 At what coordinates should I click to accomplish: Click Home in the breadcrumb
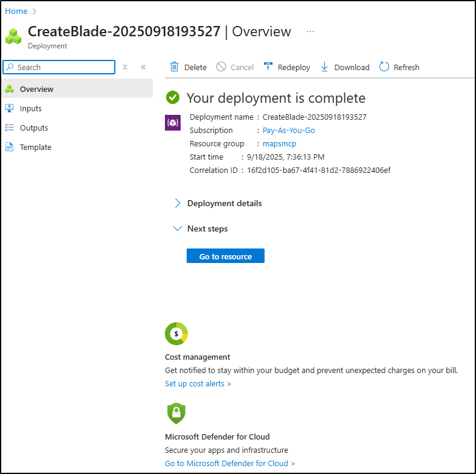point(16,11)
